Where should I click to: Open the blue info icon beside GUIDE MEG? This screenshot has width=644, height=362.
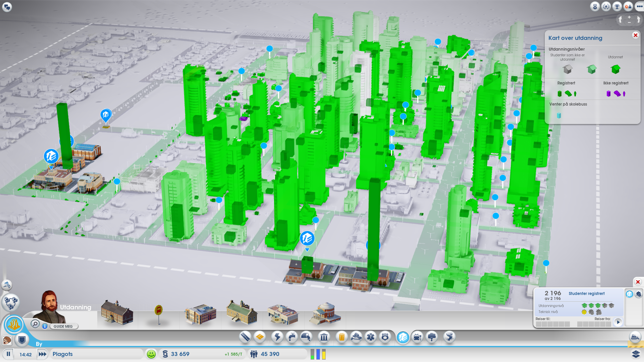(x=45, y=326)
